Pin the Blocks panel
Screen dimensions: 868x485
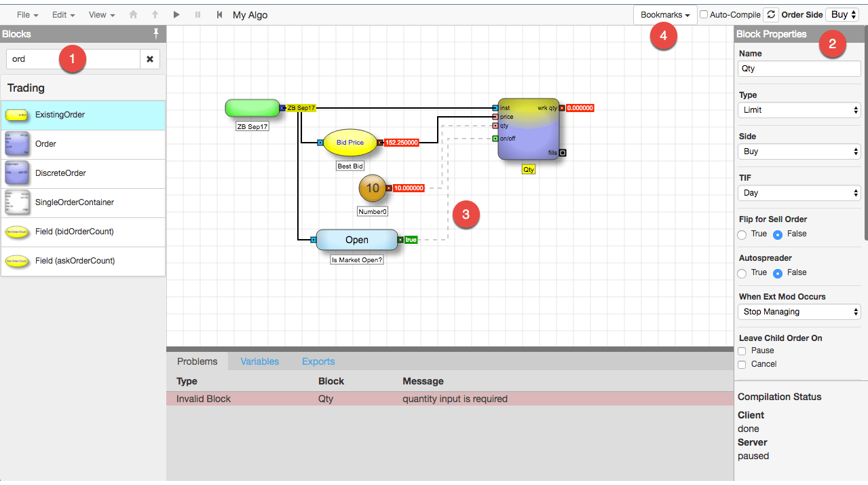(x=156, y=33)
